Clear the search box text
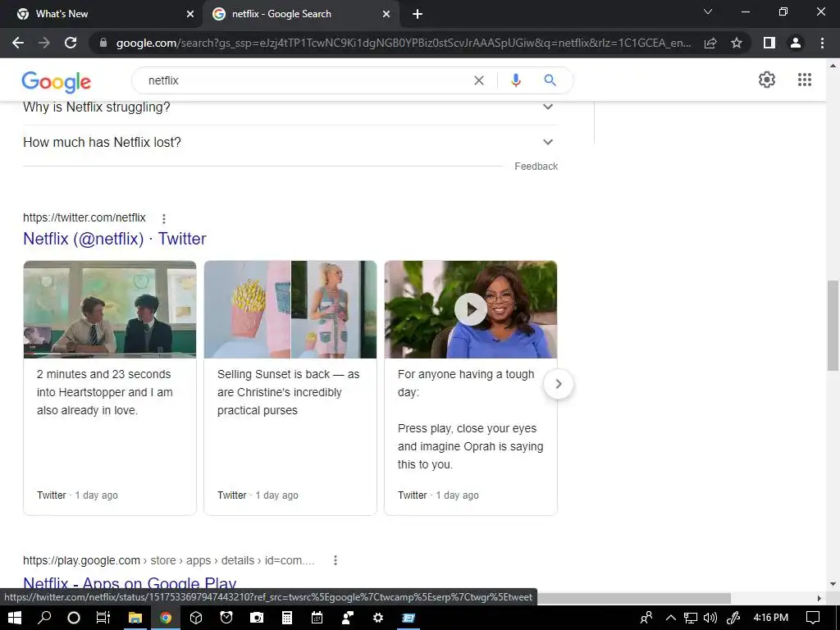840x630 pixels. coord(479,80)
